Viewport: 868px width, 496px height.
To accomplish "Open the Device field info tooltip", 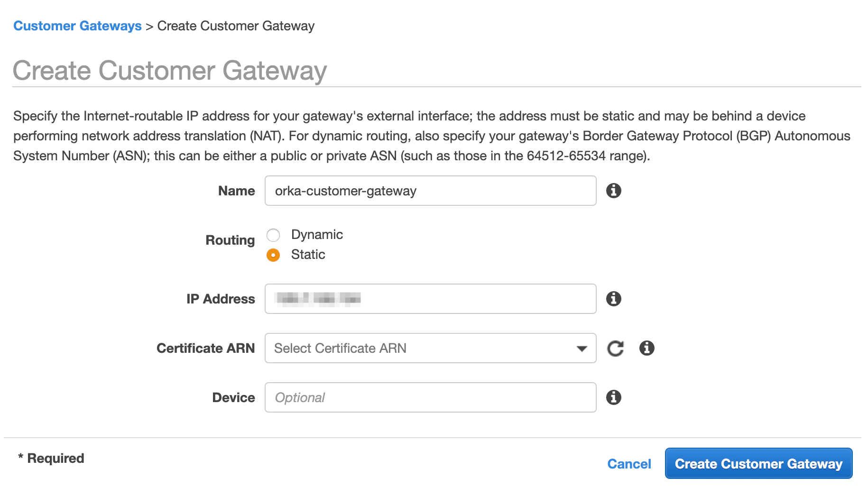I will coord(614,397).
